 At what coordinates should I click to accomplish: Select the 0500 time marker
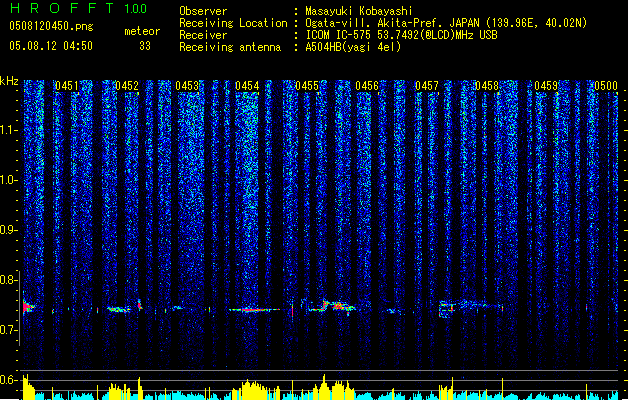(606, 86)
